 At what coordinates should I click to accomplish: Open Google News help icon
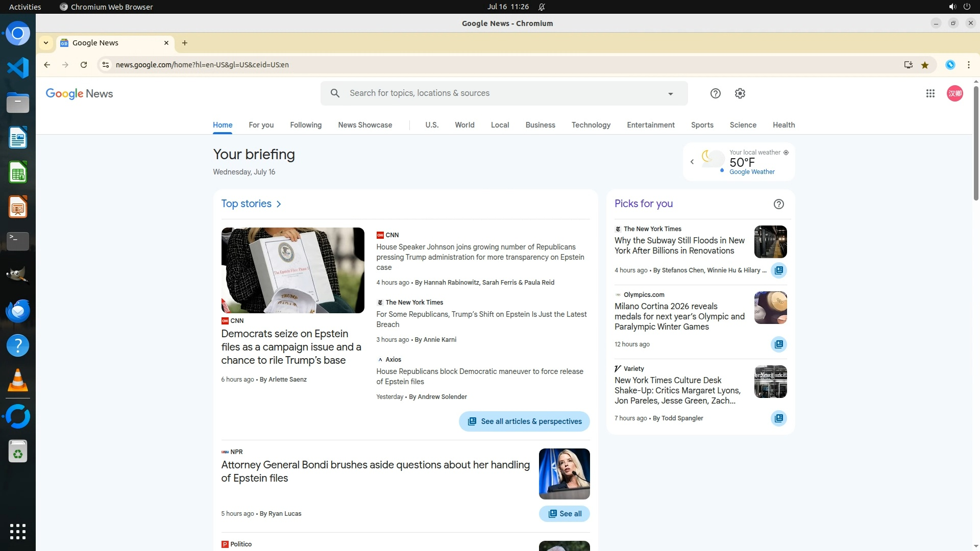tap(715, 93)
